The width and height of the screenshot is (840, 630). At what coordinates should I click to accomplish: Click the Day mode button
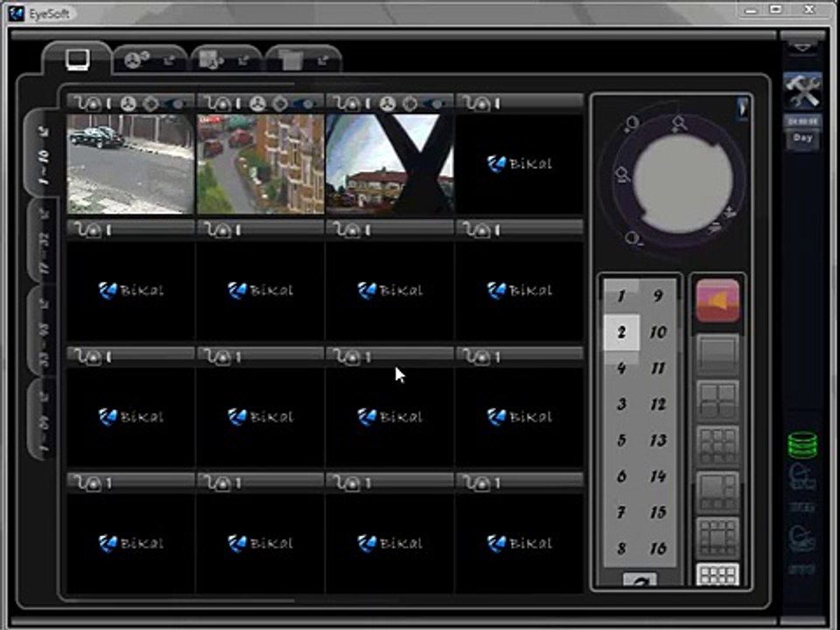[802, 137]
